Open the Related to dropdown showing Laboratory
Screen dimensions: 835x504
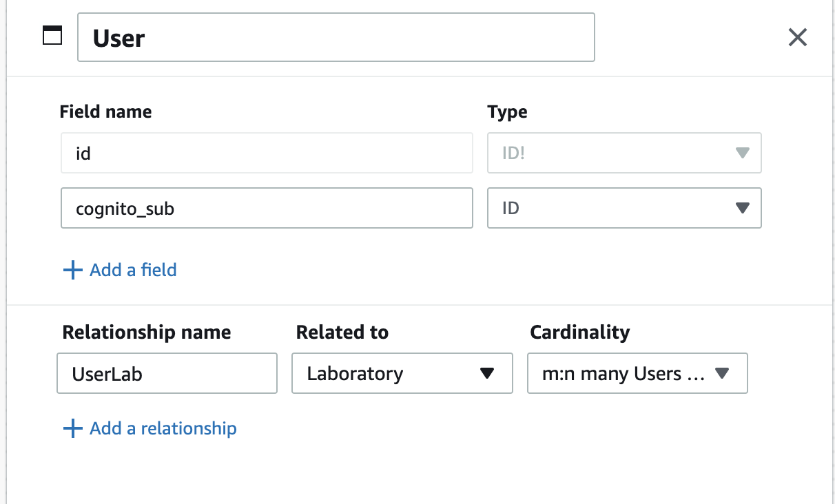[x=402, y=373]
